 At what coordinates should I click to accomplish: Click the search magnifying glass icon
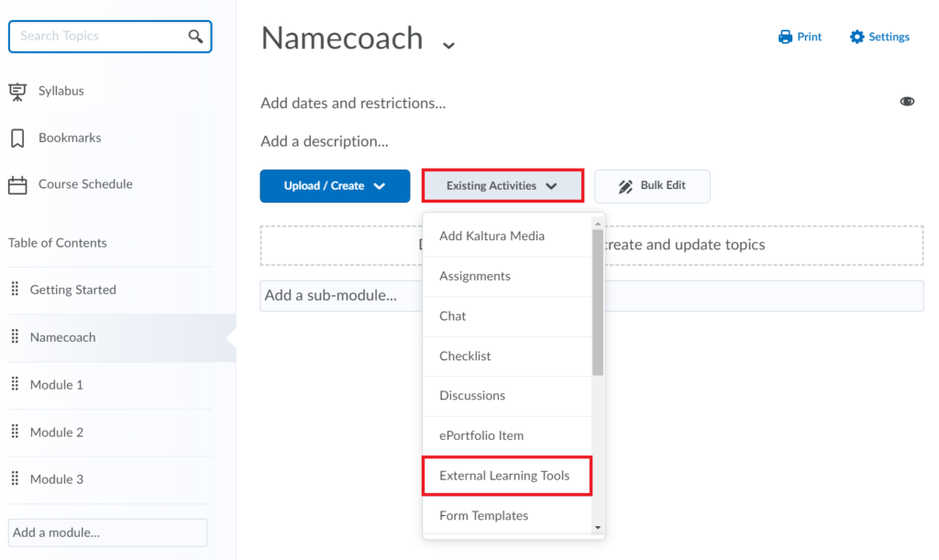[195, 36]
